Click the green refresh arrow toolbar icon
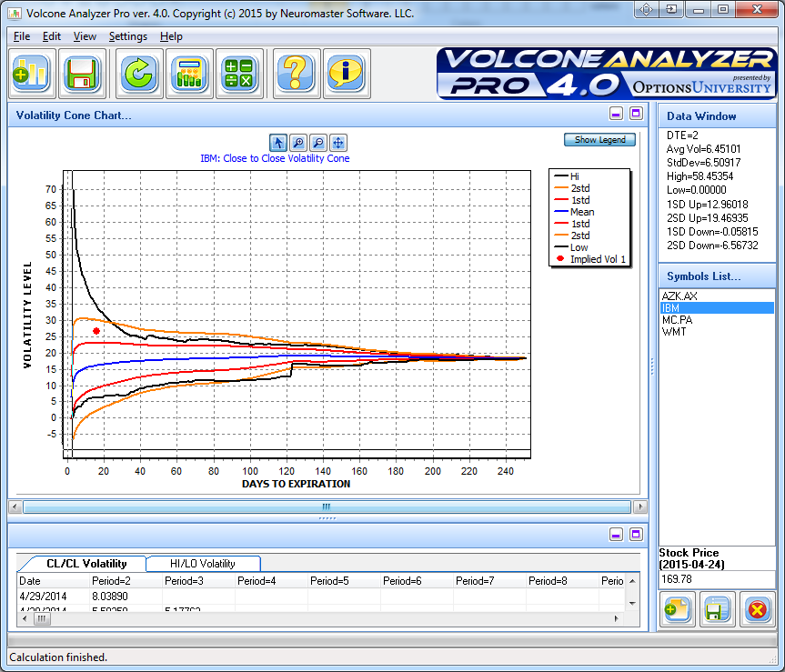785x672 pixels. [x=139, y=74]
